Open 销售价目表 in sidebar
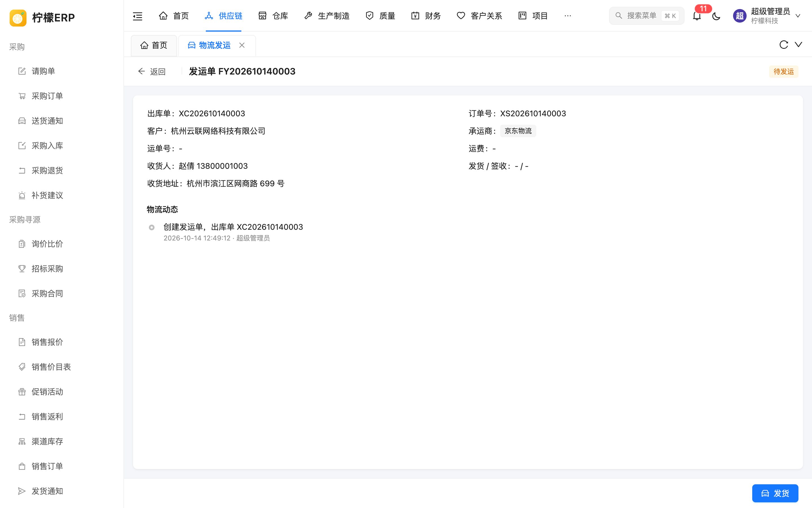The image size is (812, 508). (x=62, y=367)
